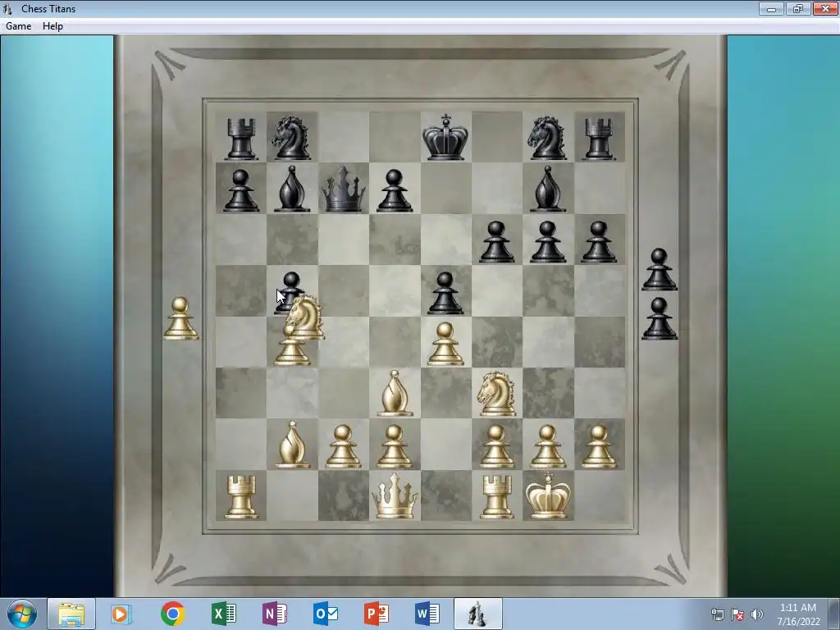Open Outlook from the taskbar
840x630 pixels.
(x=326, y=614)
